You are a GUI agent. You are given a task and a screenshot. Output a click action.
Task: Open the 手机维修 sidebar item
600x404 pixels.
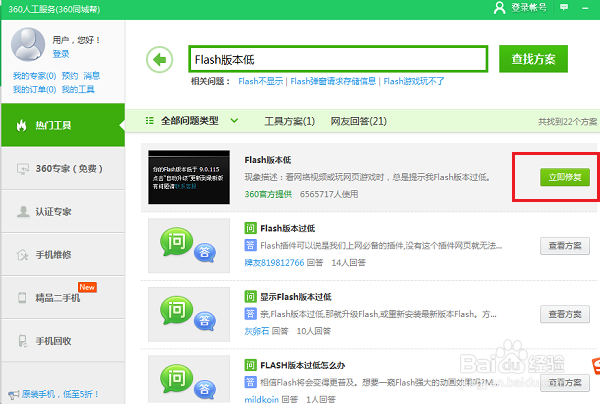63,254
